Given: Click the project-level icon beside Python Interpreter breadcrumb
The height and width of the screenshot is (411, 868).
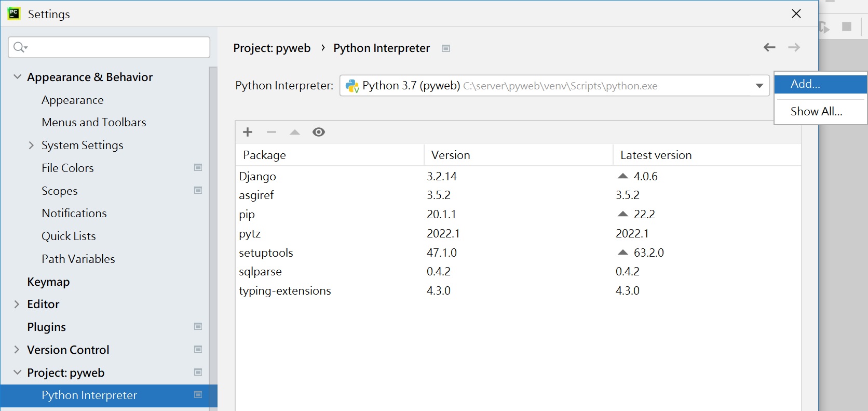Looking at the screenshot, I should [x=445, y=48].
